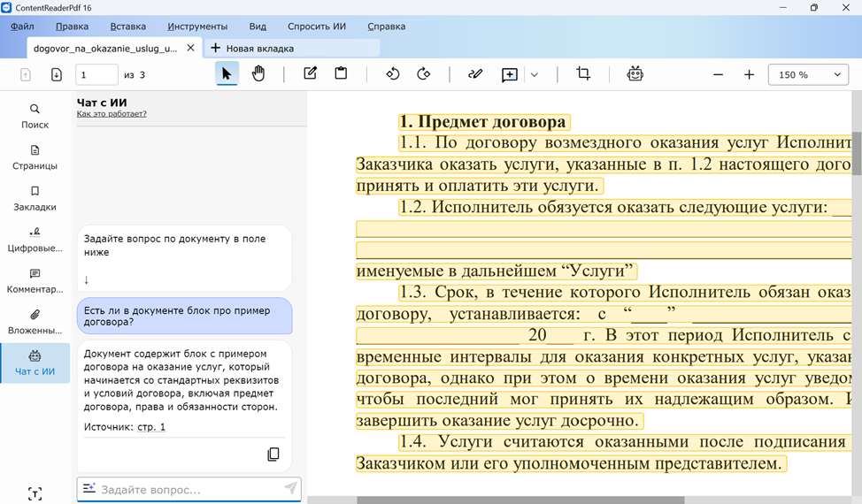Open the Инструменты menu
The height and width of the screenshot is (504, 862).
click(x=197, y=27)
